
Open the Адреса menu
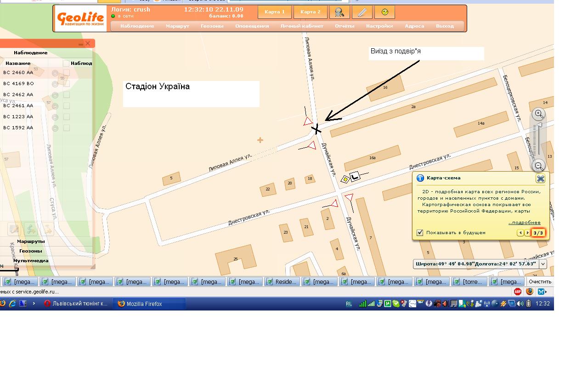pos(414,26)
